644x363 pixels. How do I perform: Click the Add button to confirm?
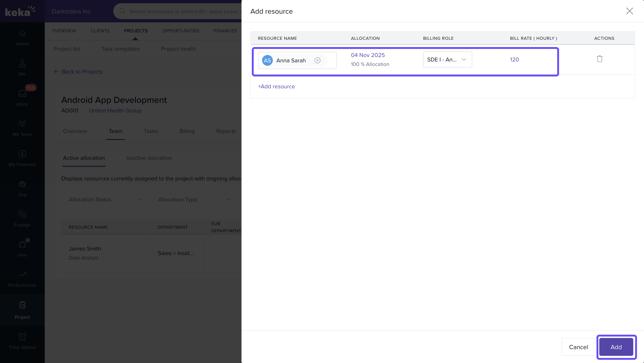point(616,347)
